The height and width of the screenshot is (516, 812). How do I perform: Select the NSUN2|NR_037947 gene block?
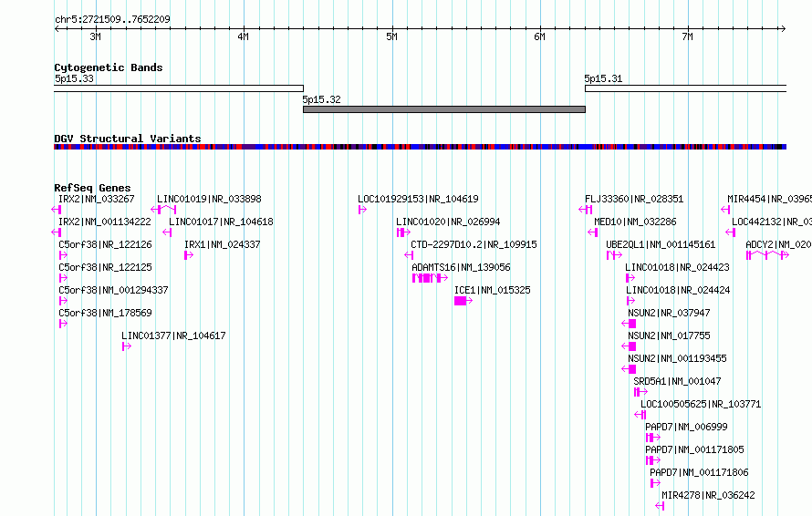(629, 324)
